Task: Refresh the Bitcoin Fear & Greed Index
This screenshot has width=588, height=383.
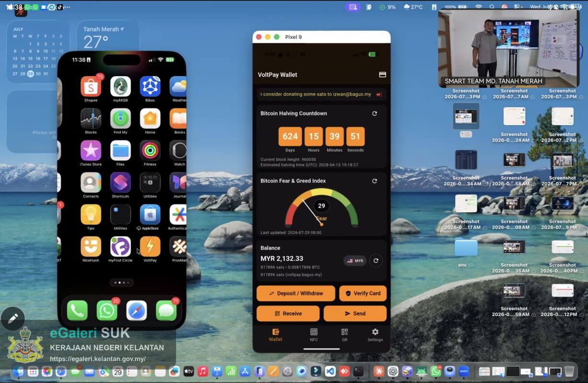Action: (x=374, y=181)
